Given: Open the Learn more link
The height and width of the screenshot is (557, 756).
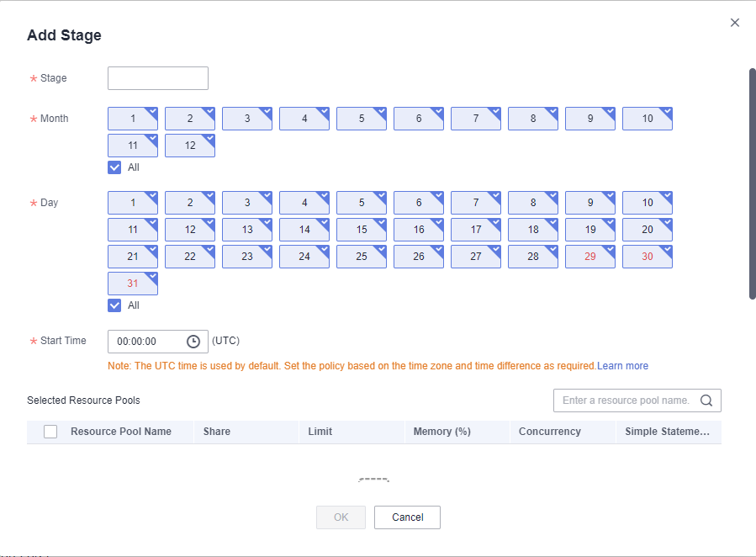Looking at the screenshot, I should (x=622, y=366).
